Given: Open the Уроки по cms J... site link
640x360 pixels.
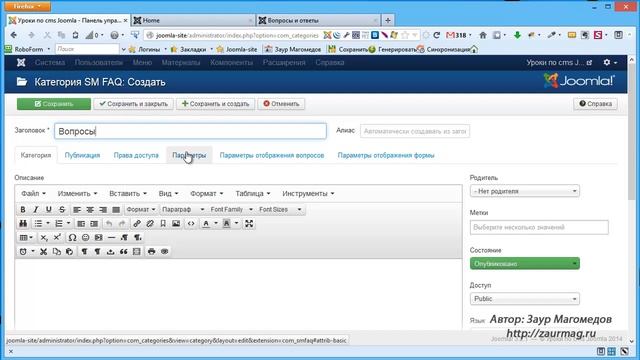Looking at the screenshot, I should pos(559,62).
